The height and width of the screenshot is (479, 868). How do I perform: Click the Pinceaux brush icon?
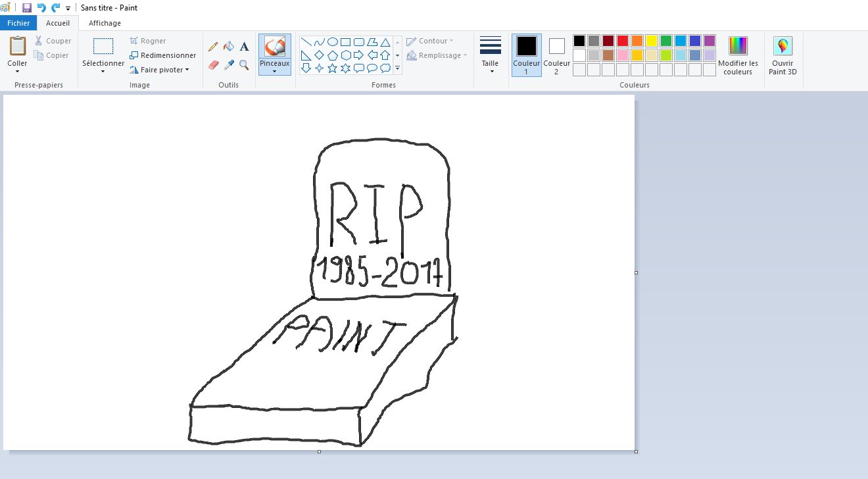tap(275, 46)
